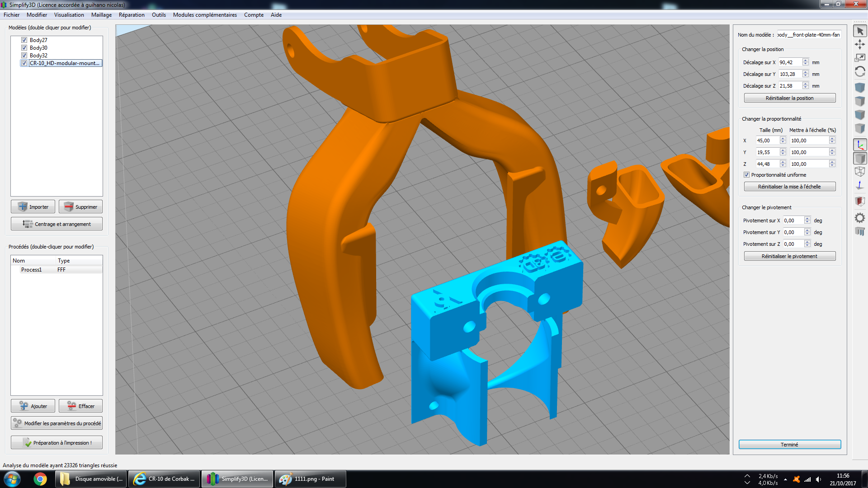Open the cross section view icon
Image resolution: width=868 pixels, height=488 pixels.
[x=860, y=201]
